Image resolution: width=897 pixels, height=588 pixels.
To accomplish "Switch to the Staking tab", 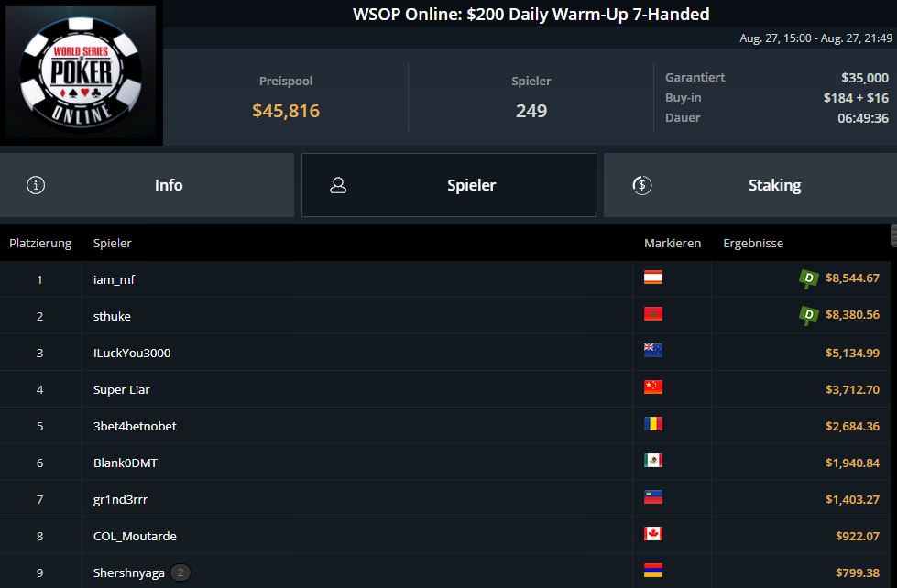I will click(x=750, y=185).
